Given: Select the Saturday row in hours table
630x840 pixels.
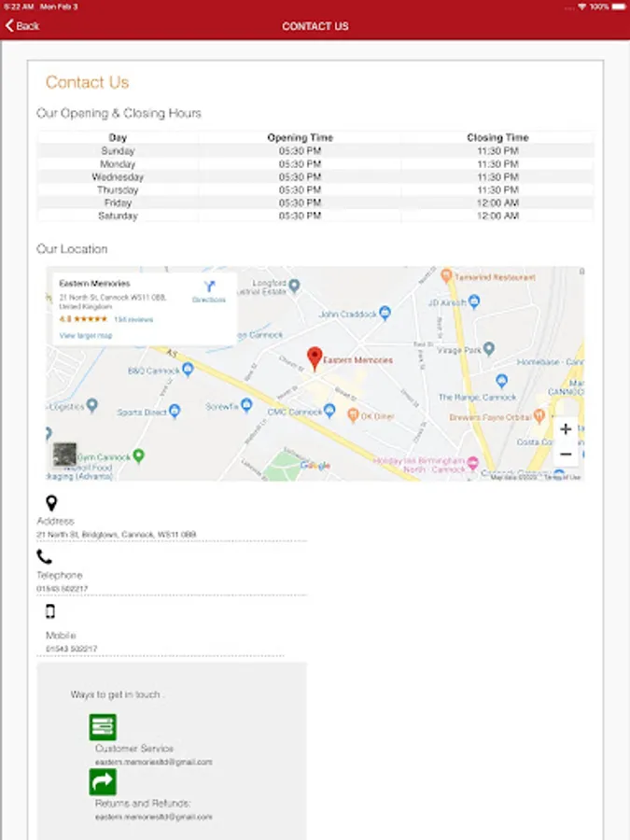Looking at the screenshot, I should click(x=315, y=216).
